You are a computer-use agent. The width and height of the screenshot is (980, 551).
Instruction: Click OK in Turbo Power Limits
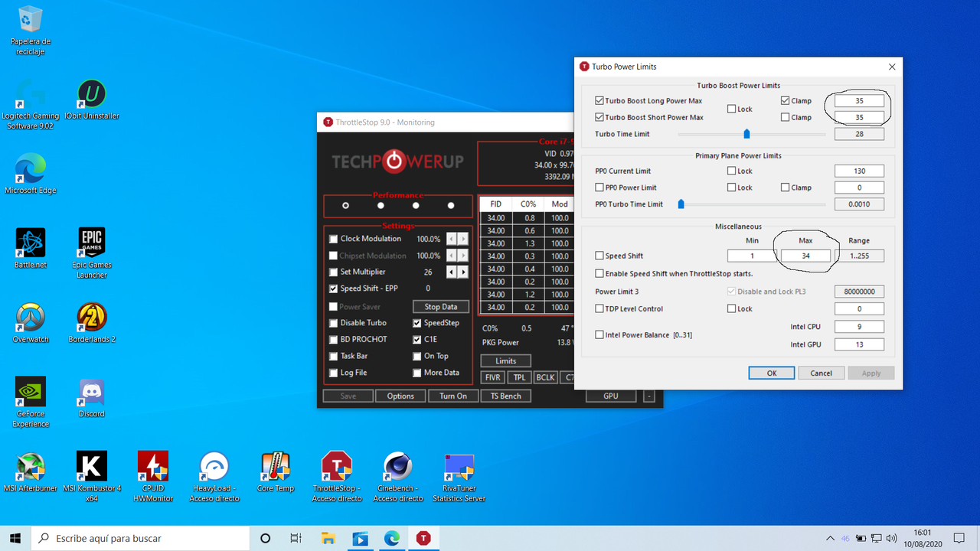[771, 373]
